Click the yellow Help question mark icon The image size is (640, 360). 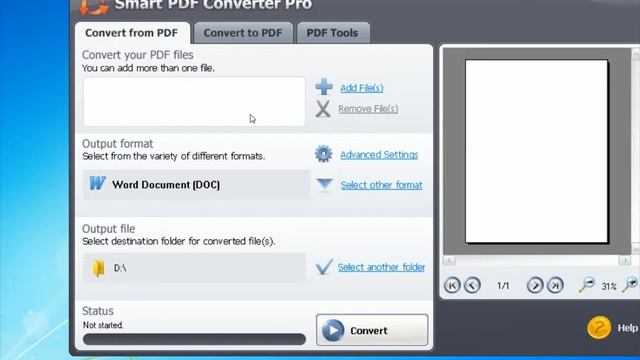point(599,327)
